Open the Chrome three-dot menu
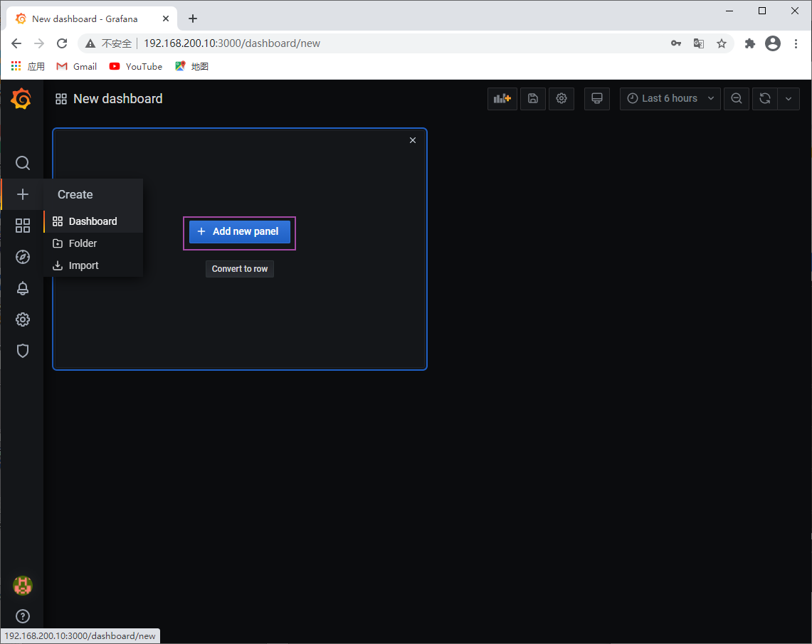812x644 pixels. click(796, 43)
